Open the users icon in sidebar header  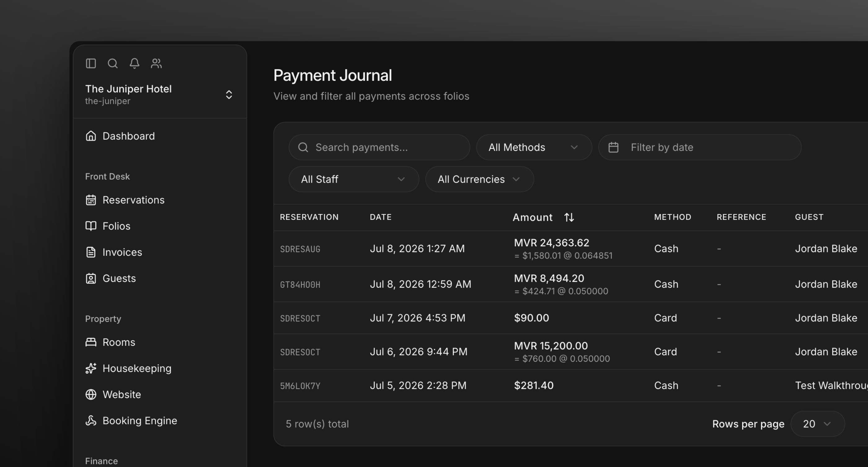coord(156,63)
